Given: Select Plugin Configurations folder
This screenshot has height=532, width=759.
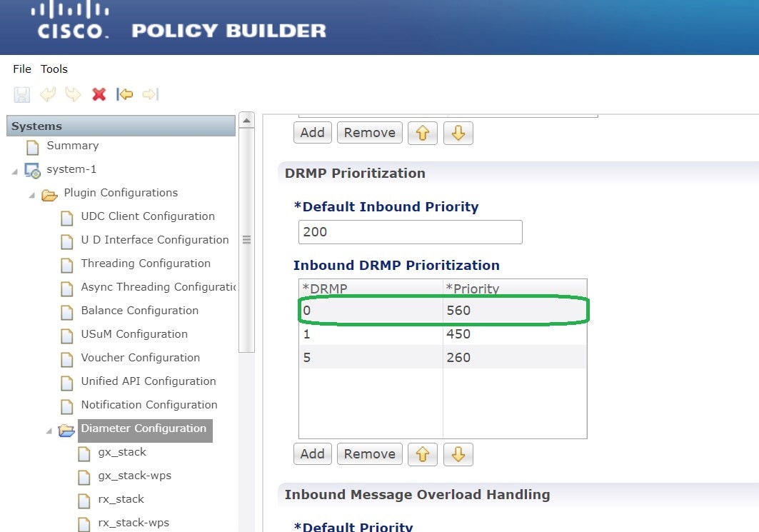Looking at the screenshot, I should pos(121,193).
